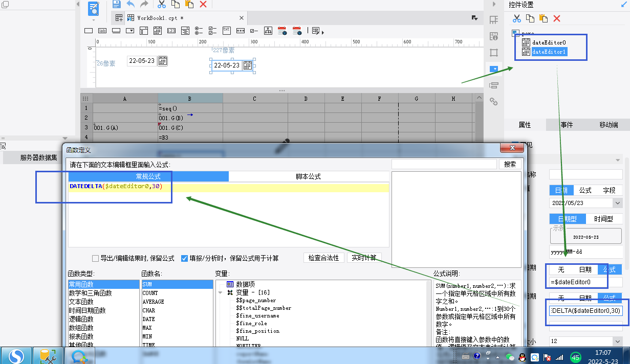Image resolution: width=630 pixels, height=364 pixels.
Task: Select the checkbox group widget icon
Action: coord(213,31)
